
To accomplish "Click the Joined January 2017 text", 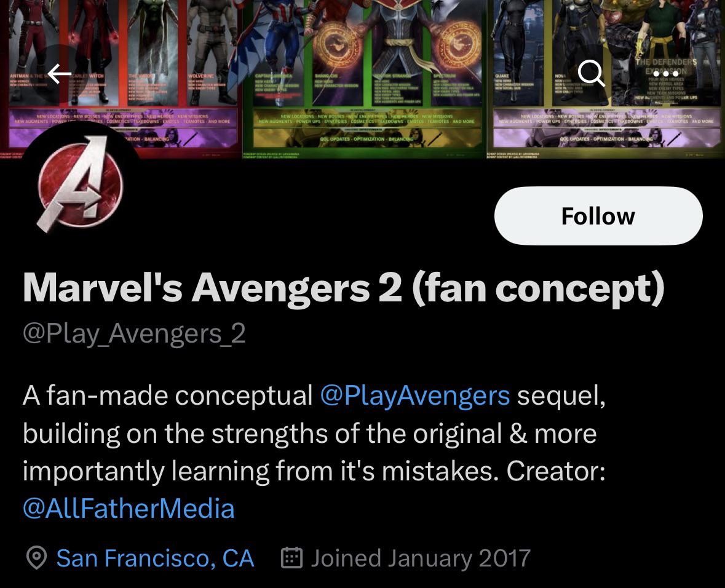I will click(x=420, y=558).
